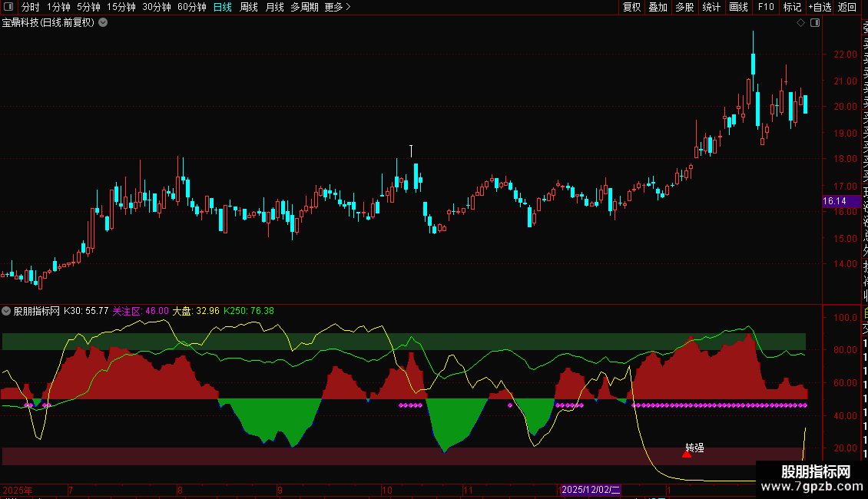Expand the 更多 periods menu

pyautogui.click(x=338, y=7)
